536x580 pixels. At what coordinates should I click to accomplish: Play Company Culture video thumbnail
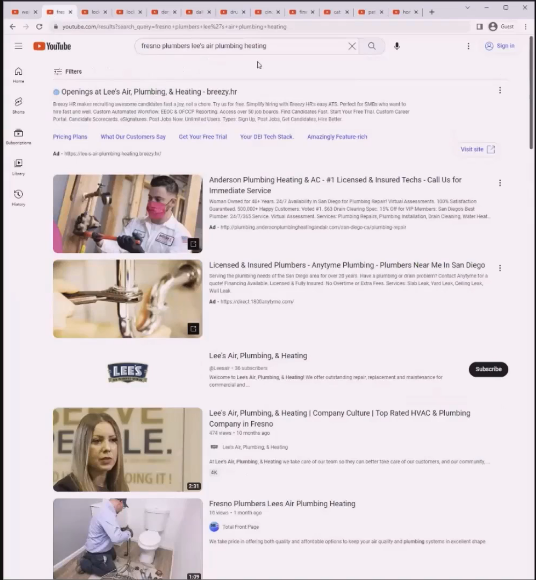(x=128, y=449)
